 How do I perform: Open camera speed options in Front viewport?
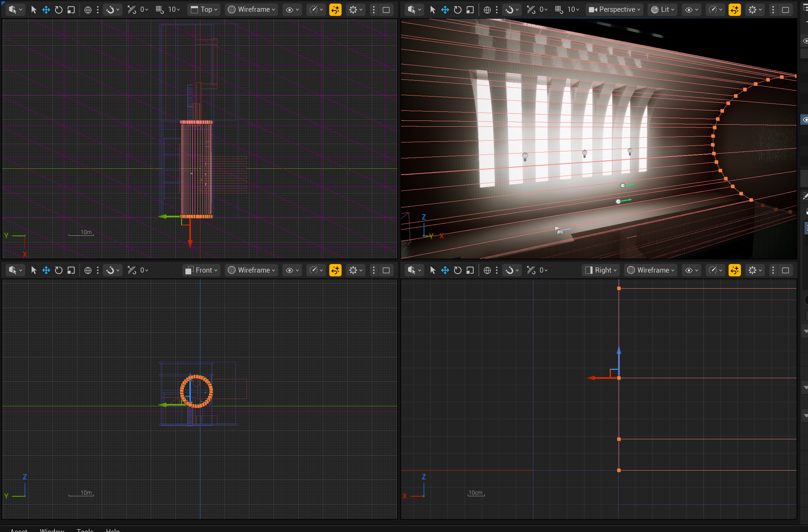tap(316, 270)
